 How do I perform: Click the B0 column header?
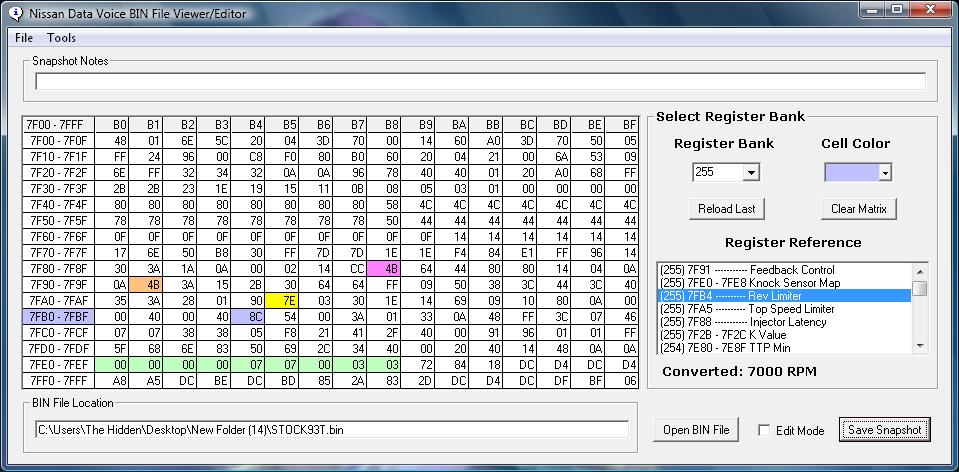112,125
